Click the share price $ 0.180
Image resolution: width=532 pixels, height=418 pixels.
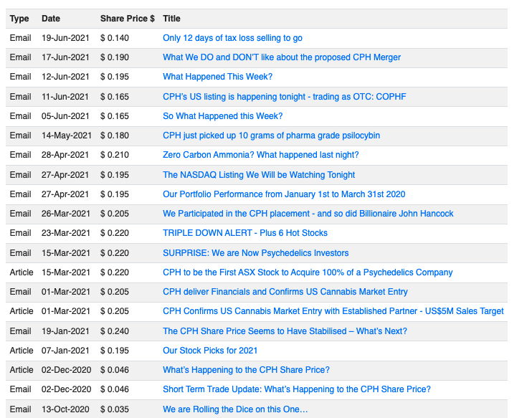[114, 136]
